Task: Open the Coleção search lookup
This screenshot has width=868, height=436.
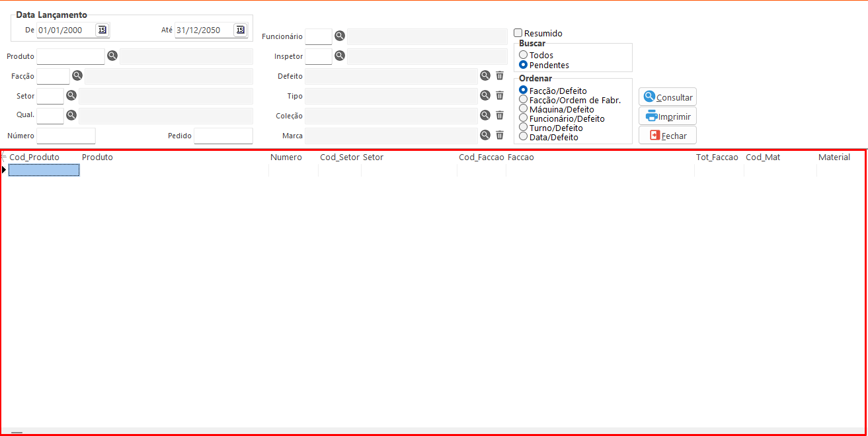Action: [485, 115]
